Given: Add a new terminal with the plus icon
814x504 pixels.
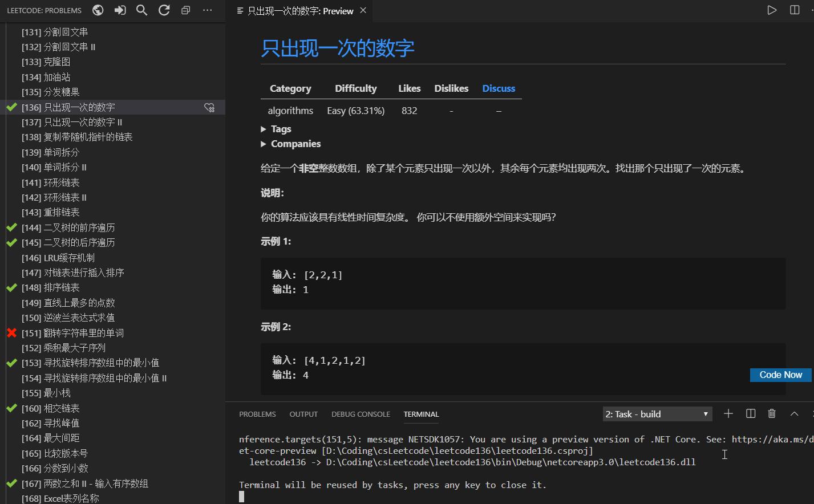Looking at the screenshot, I should pos(728,413).
